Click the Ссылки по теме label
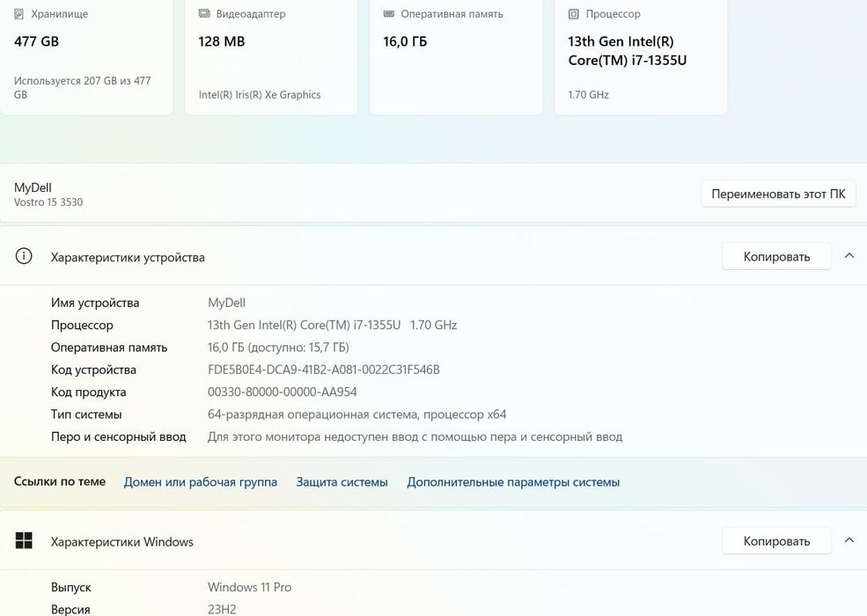 pyautogui.click(x=60, y=481)
